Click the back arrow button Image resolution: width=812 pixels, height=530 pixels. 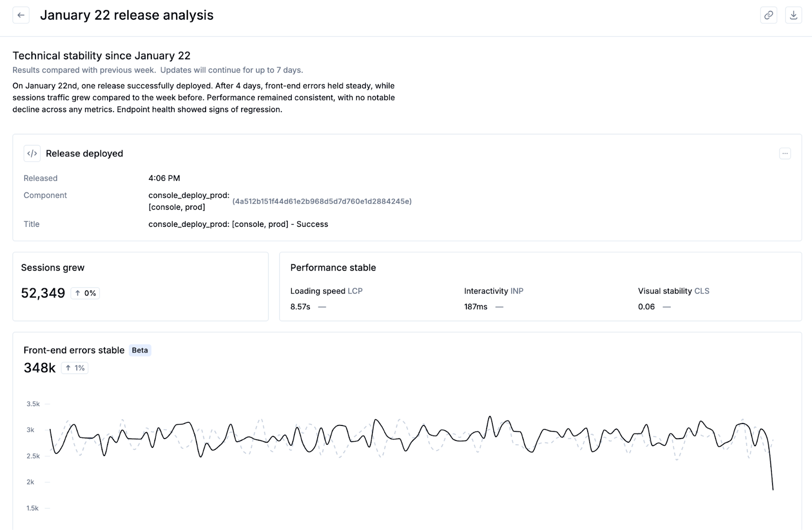tap(21, 15)
